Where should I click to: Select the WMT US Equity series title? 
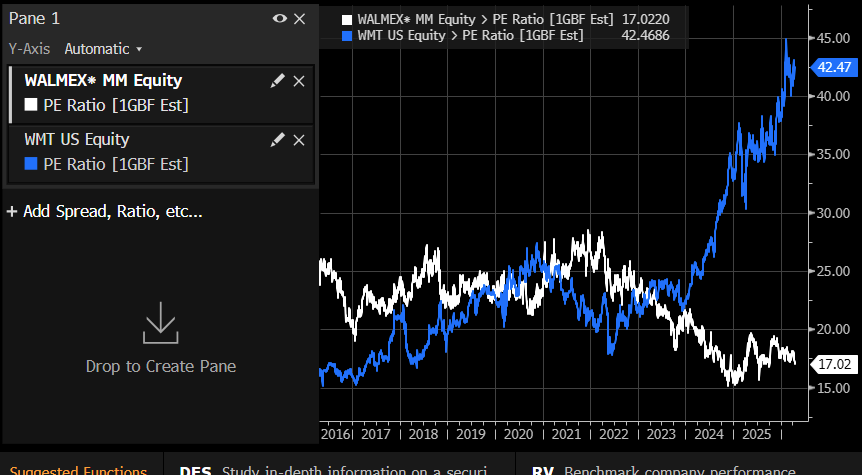[77, 139]
